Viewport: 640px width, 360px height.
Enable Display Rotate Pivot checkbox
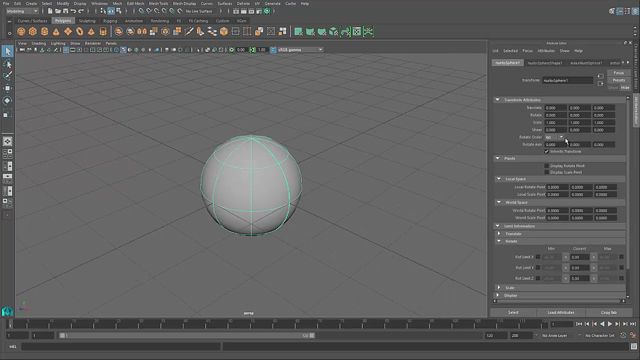tap(547, 166)
